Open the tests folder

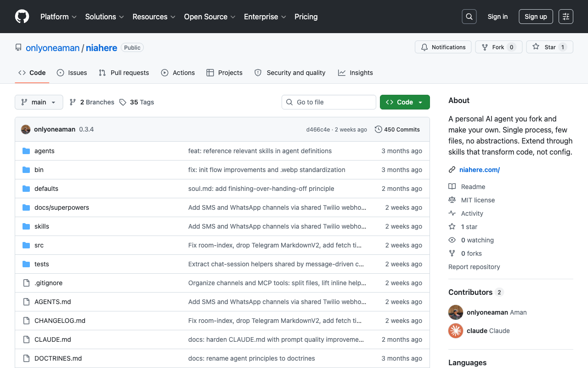pos(42,264)
